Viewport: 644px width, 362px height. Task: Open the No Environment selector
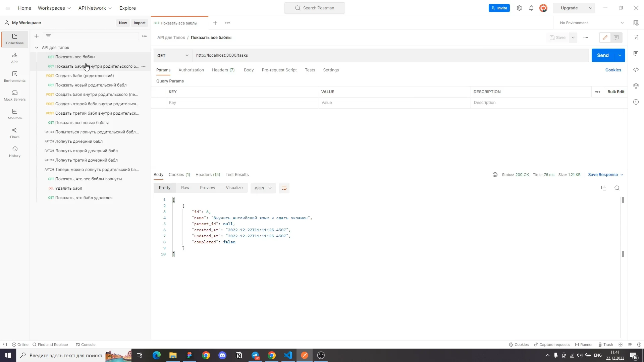592,23
